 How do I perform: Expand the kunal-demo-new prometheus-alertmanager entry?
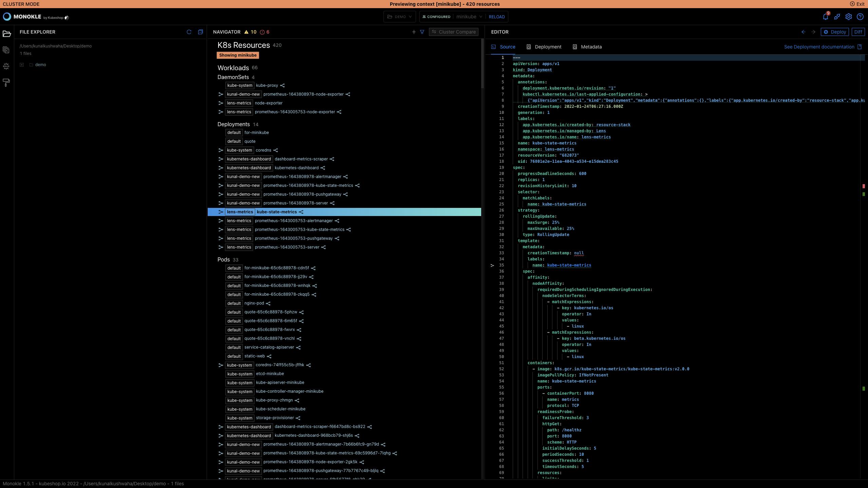221,177
